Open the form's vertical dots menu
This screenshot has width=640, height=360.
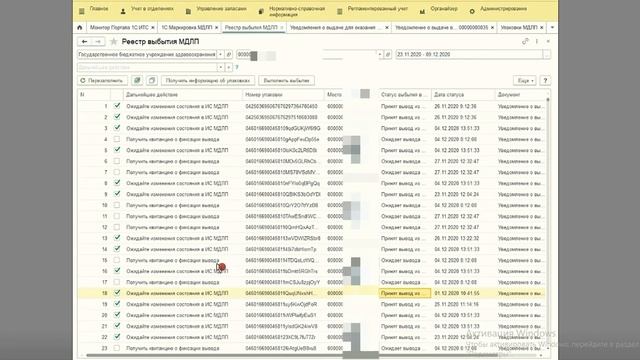(537, 41)
